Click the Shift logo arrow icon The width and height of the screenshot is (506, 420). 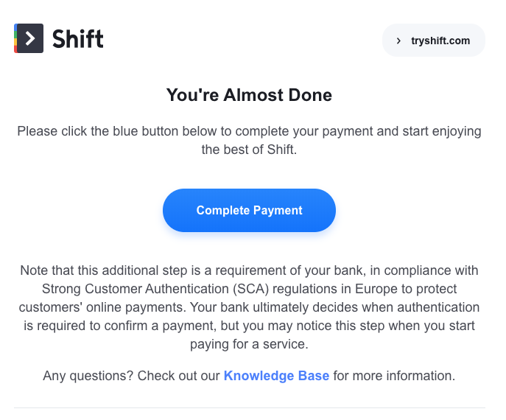(29, 38)
